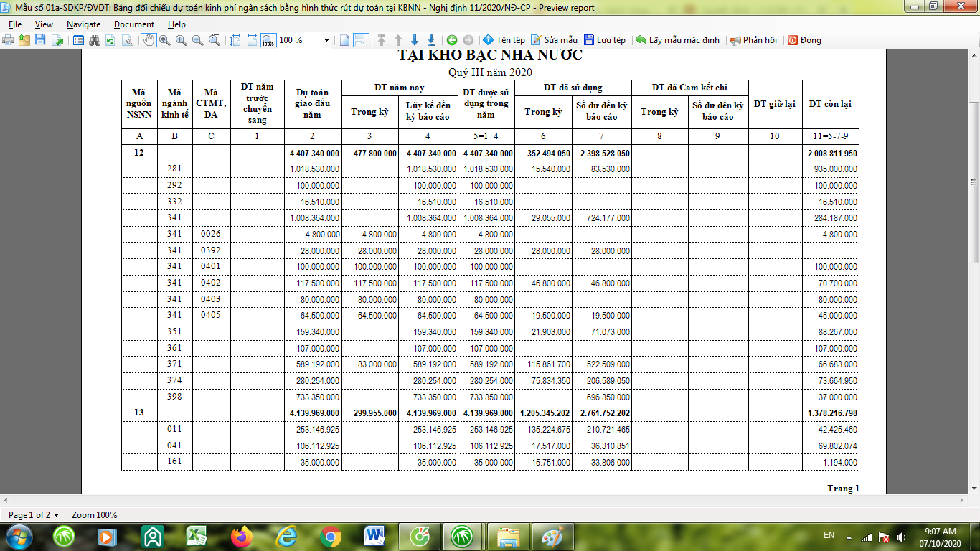
Task: Click the scrollbar up arrow
Action: pos(974,56)
